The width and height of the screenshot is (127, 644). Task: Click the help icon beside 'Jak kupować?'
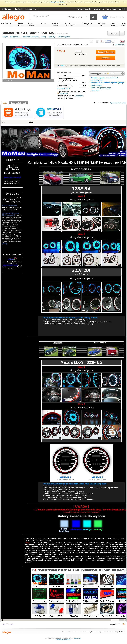[x=114, y=45]
